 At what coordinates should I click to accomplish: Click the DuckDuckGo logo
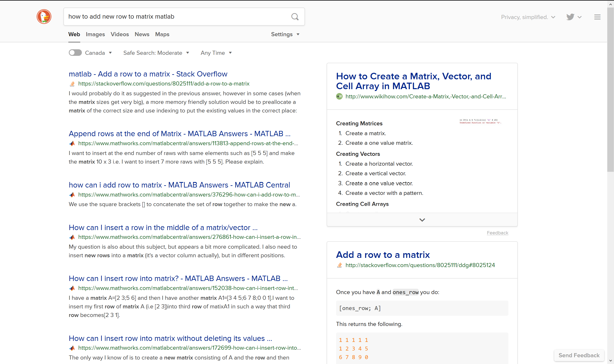coord(44,16)
